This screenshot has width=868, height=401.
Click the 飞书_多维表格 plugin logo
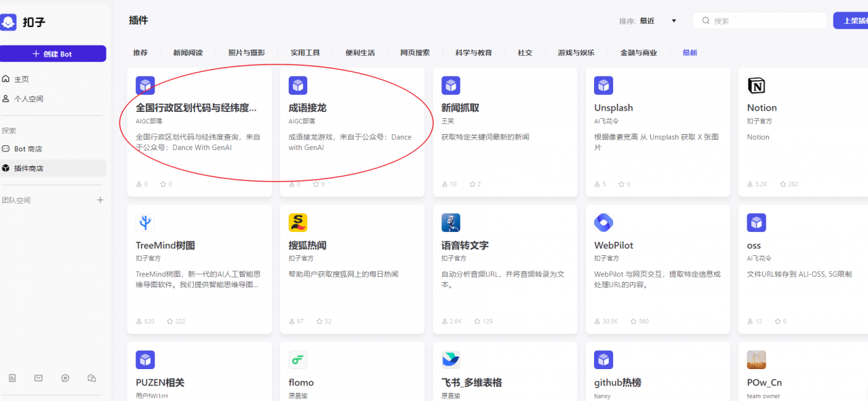(451, 360)
